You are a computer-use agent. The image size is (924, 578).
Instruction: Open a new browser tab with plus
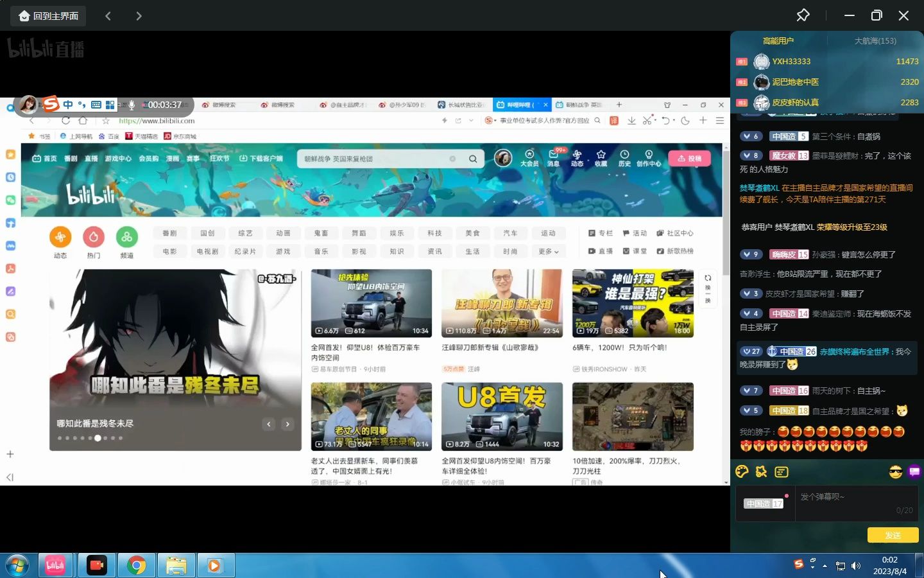[x=619, y=105]
